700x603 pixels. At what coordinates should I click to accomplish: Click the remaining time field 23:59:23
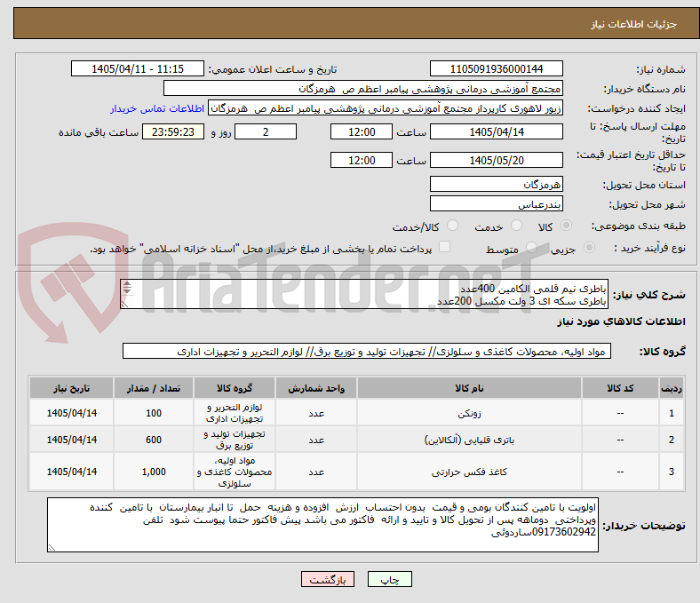coord(173,131)
